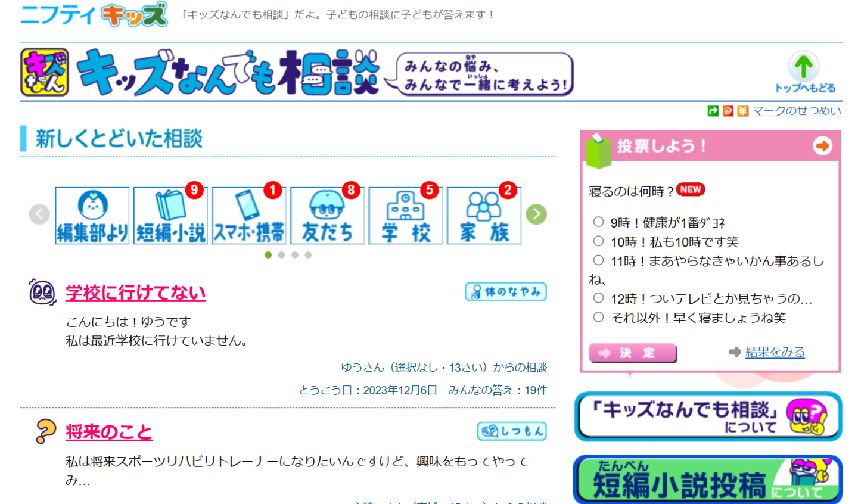Open the 体のなやみ category tag

(506, 292)
